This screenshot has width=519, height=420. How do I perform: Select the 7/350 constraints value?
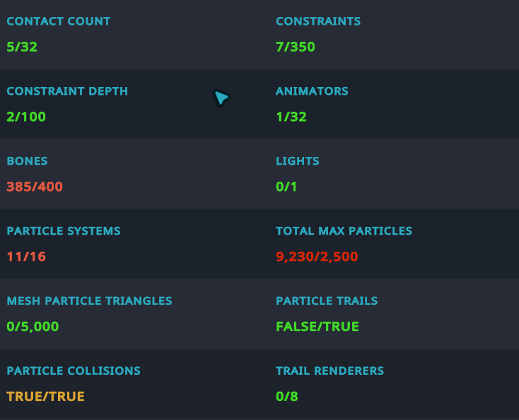pyautogui.click(x=296, y=47)
